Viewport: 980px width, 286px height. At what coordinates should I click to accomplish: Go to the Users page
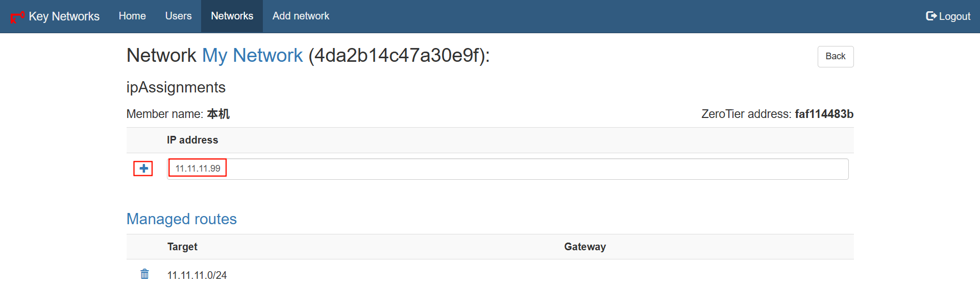178,16
